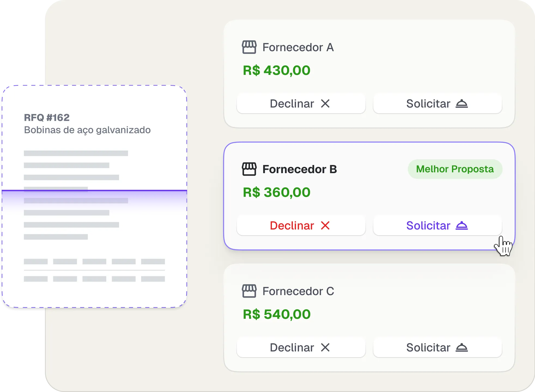Click the bell icon in Fornecedor A's Solicitar button
Screen dimensions: 535x392
tap(462, 104)
